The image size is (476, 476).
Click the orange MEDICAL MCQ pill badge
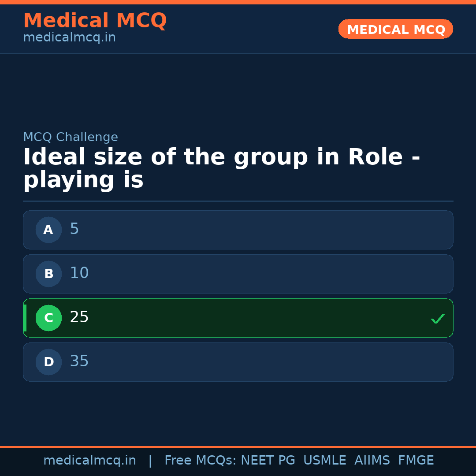pyautogui.click(x=395, y=29)
